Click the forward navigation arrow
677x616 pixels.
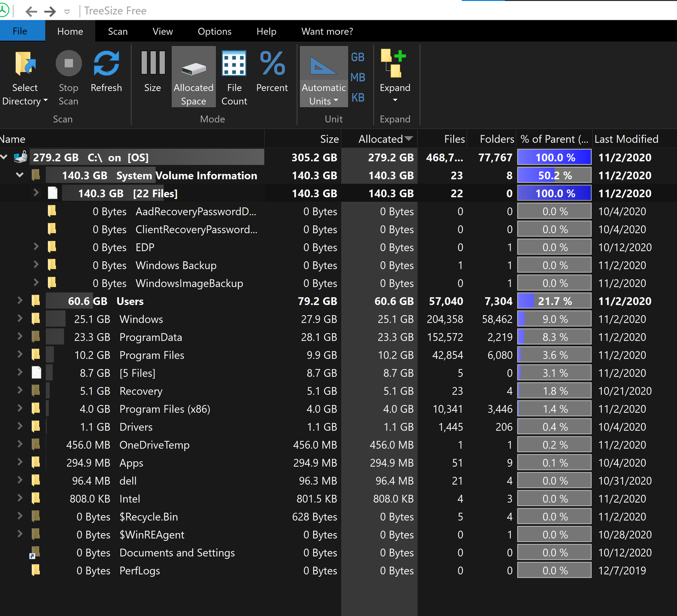50,12
